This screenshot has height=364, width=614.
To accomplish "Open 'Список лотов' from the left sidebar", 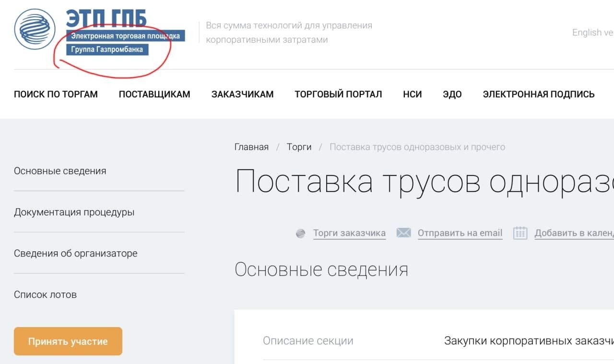I will coord(45,294).
